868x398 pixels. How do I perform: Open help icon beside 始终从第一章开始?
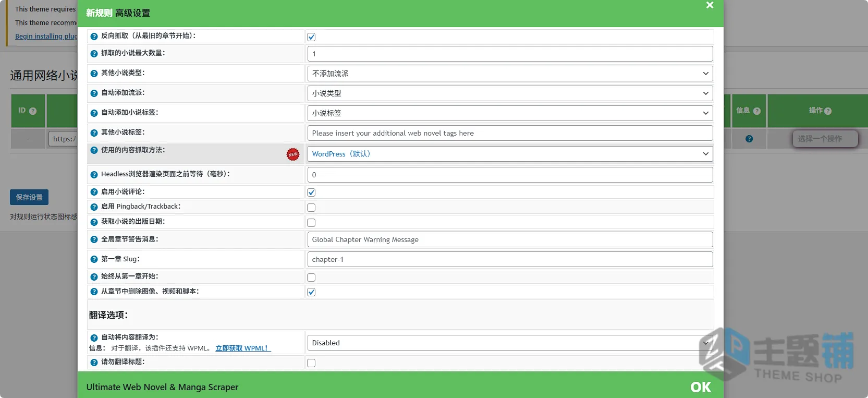[x=94, y=277]
